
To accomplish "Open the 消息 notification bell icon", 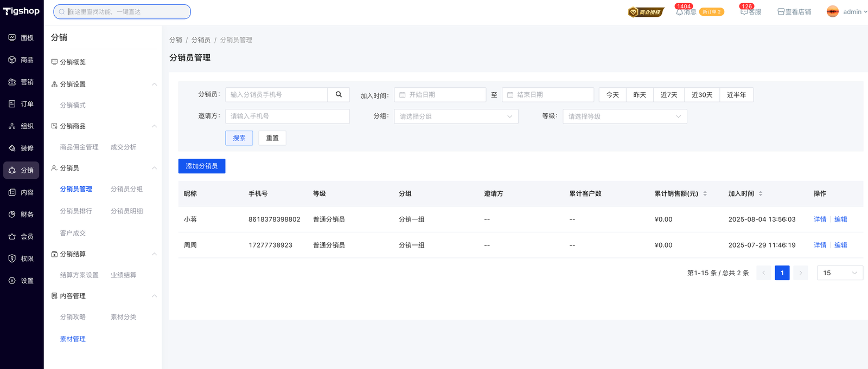I will coord(679,12).
